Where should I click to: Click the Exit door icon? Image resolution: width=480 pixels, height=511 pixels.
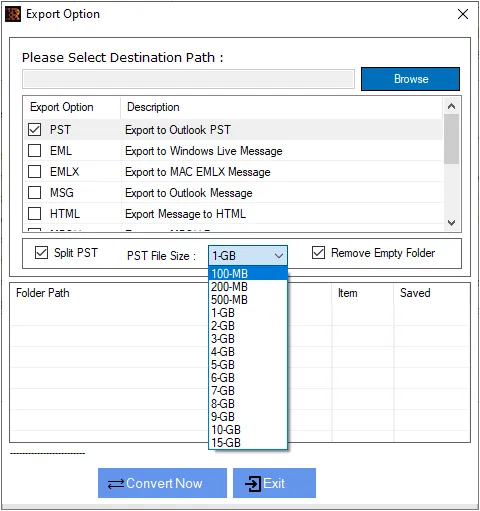(253, 484)
